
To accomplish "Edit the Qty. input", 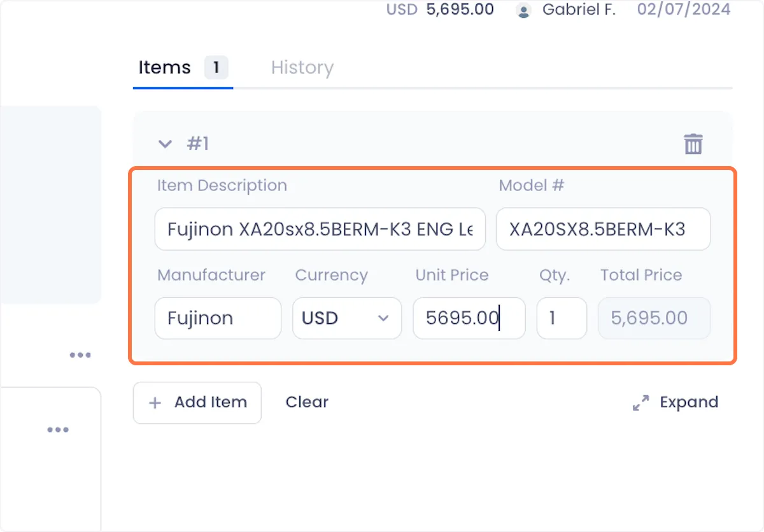I will (562, 318).
